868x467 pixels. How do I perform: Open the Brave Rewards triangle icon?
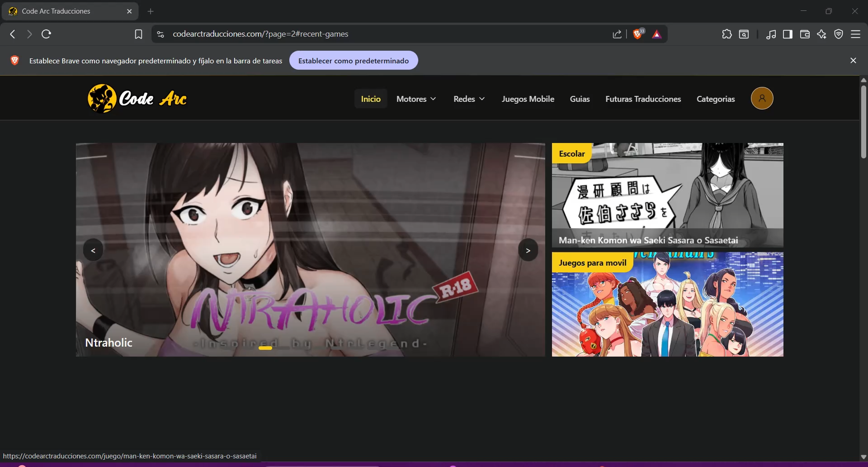point(657,34)
